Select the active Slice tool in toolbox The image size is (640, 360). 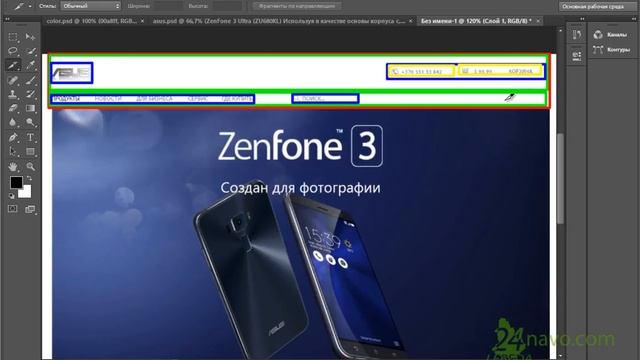[x=13, y=65]
